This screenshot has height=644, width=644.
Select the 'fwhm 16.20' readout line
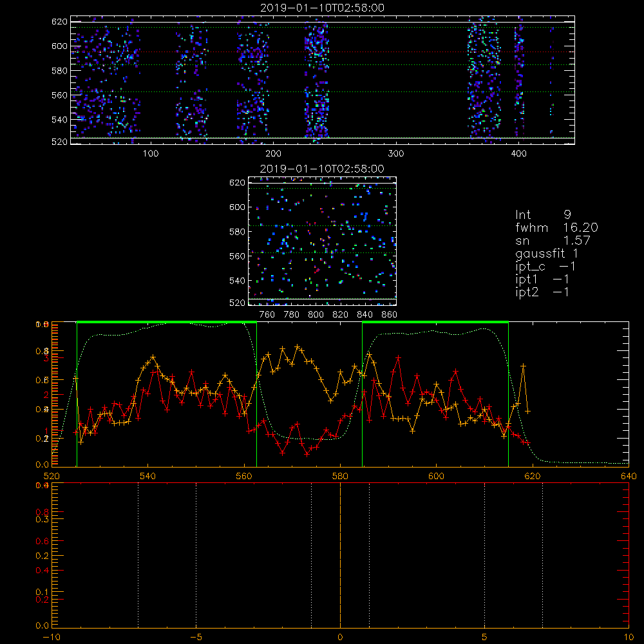(x=556, y=227)
